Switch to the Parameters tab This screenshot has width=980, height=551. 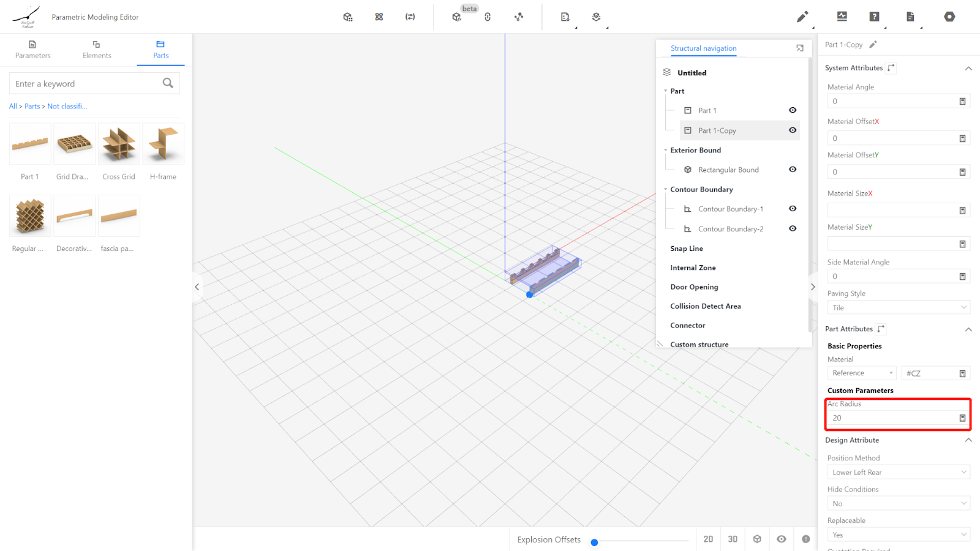point(32,50)
